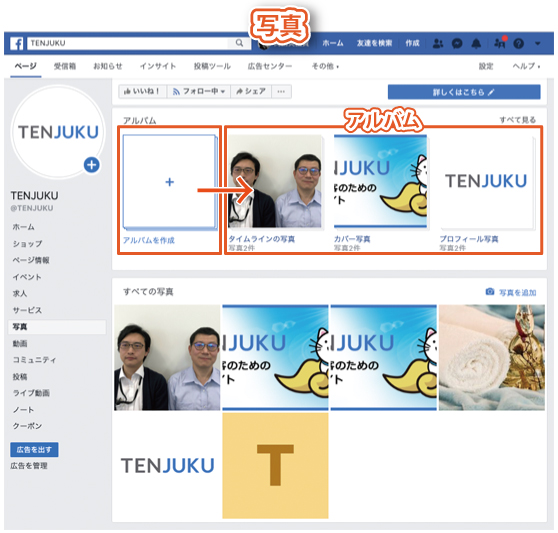558x533 pixels.
Task: Open コミュニティ in the left sidebar
Action: pos(35,360)
